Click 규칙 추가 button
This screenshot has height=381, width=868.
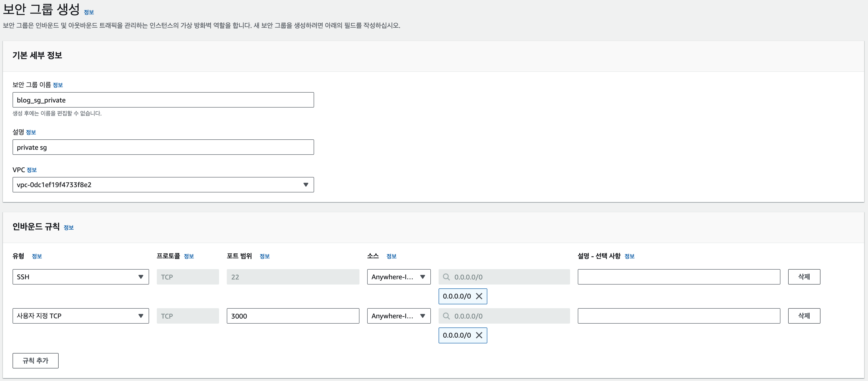coord(35,361)
